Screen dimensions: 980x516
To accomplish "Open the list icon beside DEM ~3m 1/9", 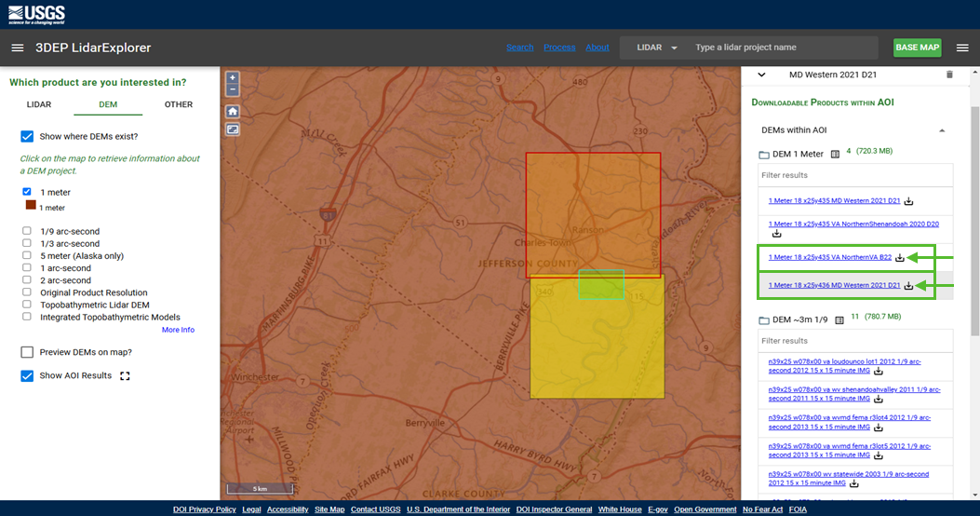I will pos(839,320).
